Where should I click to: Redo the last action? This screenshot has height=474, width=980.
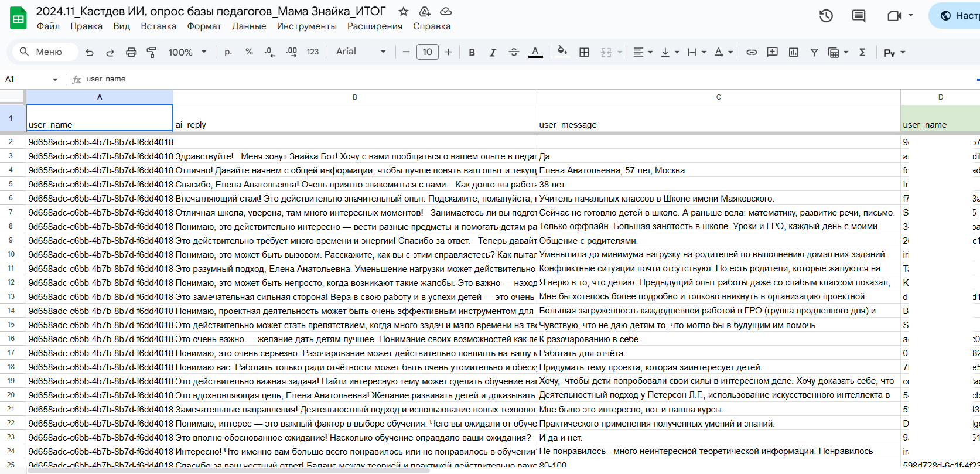pos(110,52)
